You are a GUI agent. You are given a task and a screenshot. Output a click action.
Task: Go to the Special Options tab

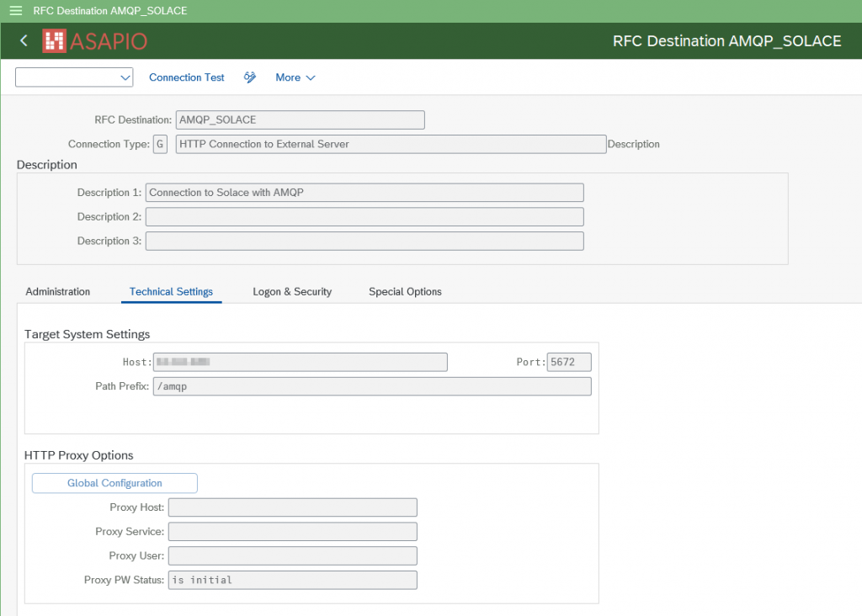point(405,292)
